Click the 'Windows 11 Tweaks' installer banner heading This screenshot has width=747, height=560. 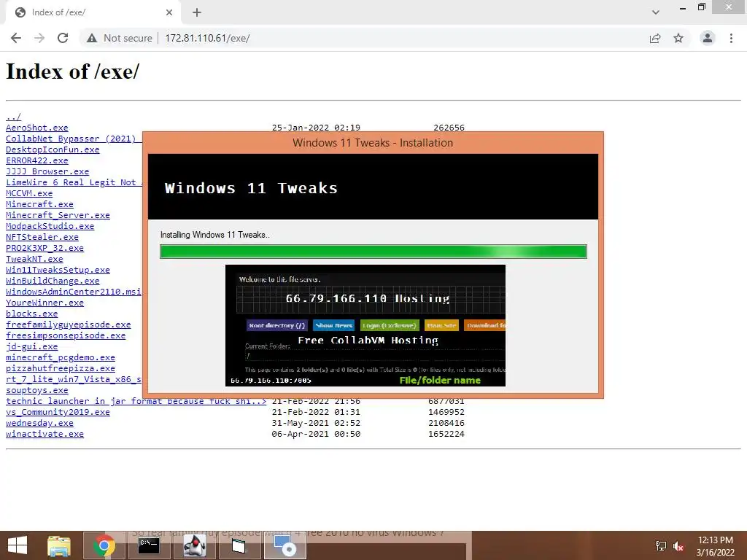251,188
